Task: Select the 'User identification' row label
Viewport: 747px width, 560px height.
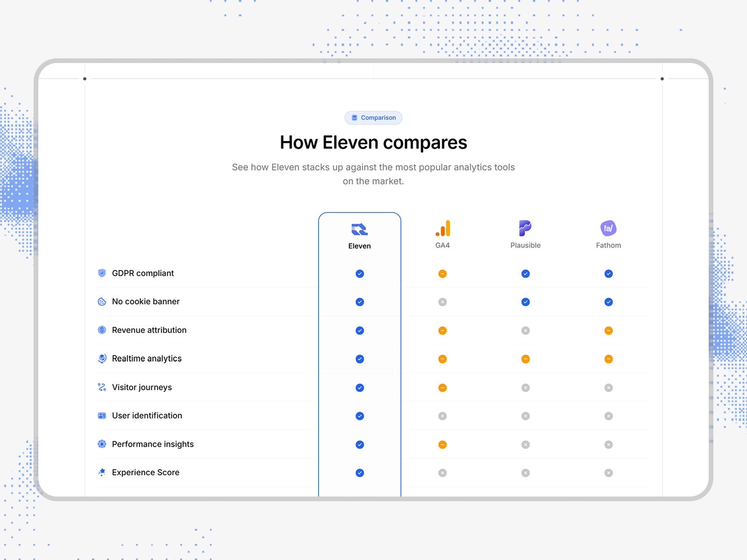Action: [147, 415]
